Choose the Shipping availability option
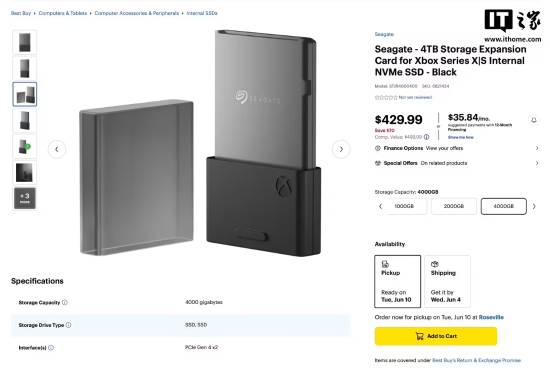The height and width of the screenshot is (369, 550). (x=447, y=281)
